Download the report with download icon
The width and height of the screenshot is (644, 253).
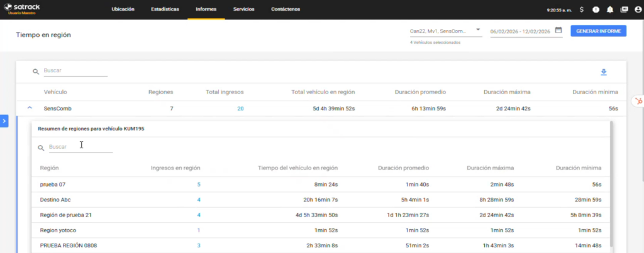click(603, 72)
